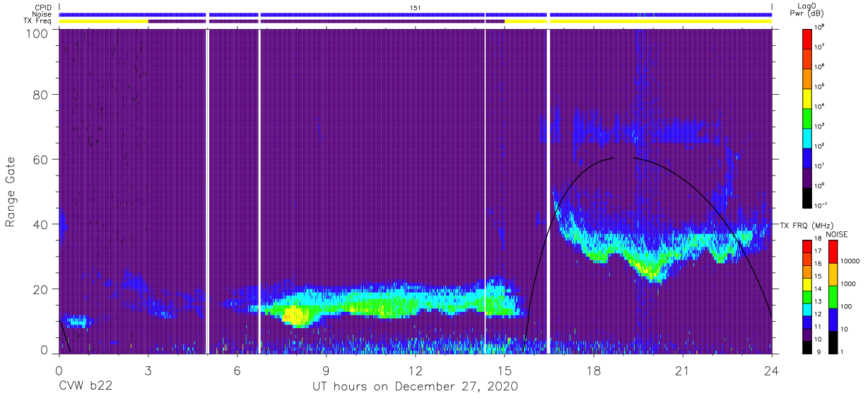Click the 'TX Freq' row label
868x401 pixels.
pos(38,21)
